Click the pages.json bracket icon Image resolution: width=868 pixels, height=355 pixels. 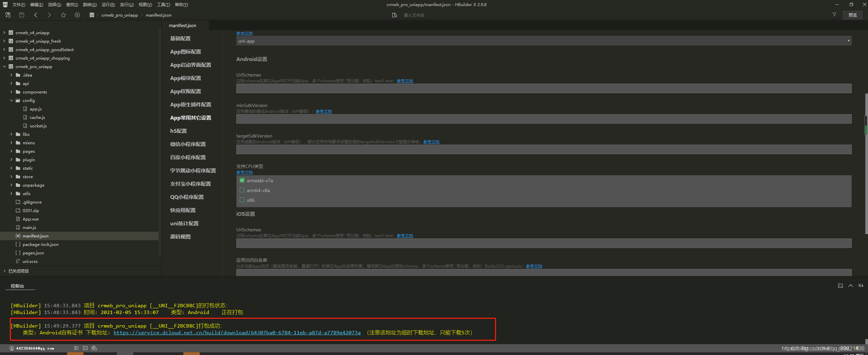[x=18, y=253]
